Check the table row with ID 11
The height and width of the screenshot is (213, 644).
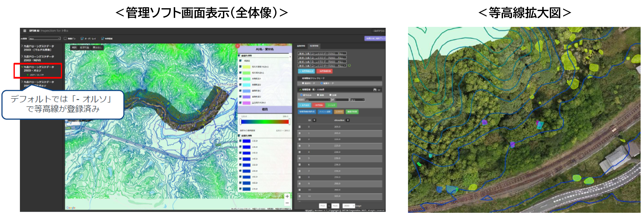pyautogui.click(x=300, y=196)
